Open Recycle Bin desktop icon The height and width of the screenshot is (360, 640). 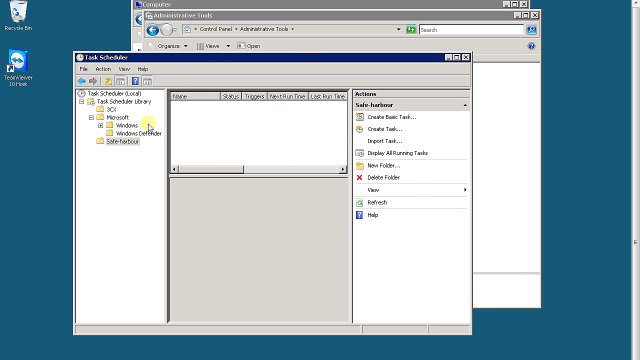point(18,16)
